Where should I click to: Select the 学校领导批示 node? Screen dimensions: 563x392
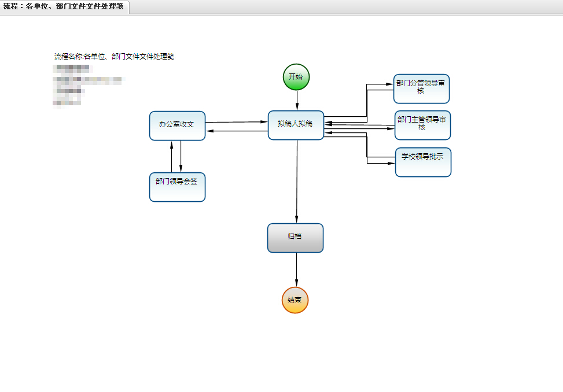422,162
